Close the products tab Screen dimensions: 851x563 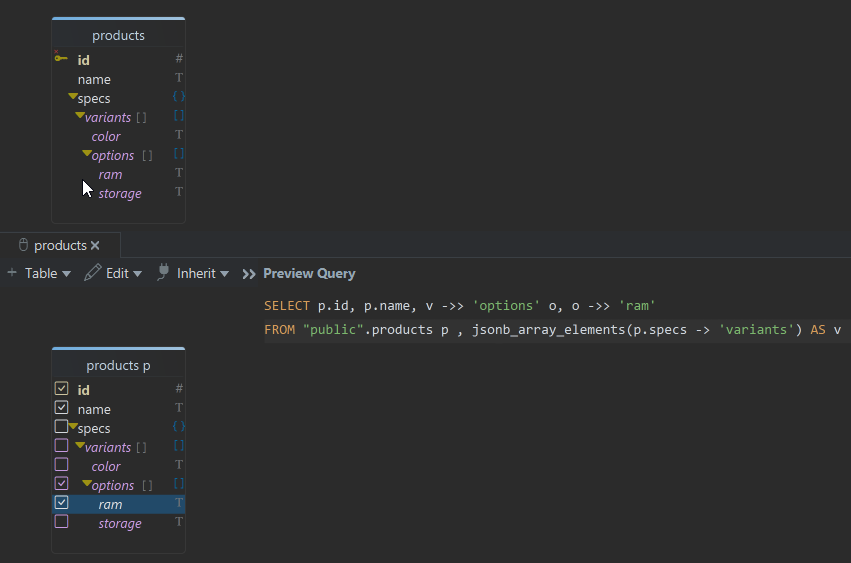coord(95,245)
